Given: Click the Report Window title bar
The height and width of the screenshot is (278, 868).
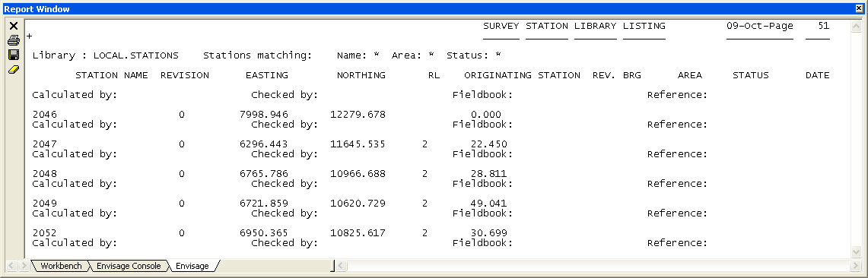Looking at the screenshot, I should tap(426, 9).
